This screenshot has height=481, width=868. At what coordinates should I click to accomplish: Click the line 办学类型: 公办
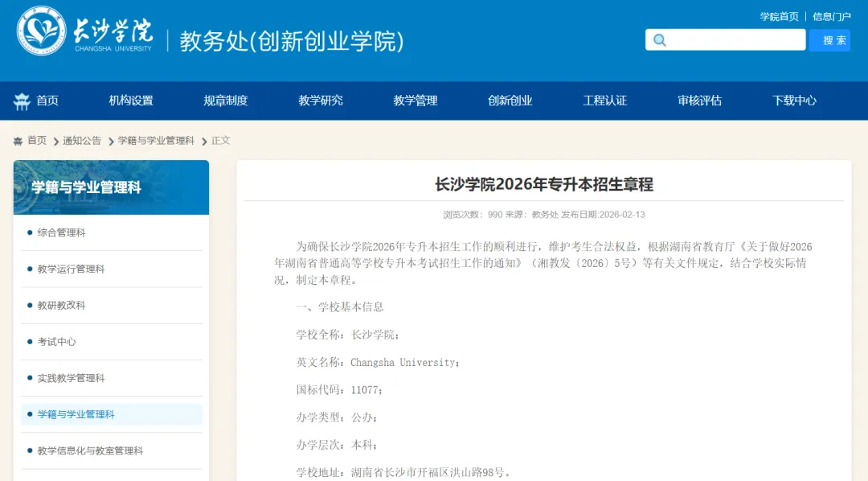(x=337, y=417)
